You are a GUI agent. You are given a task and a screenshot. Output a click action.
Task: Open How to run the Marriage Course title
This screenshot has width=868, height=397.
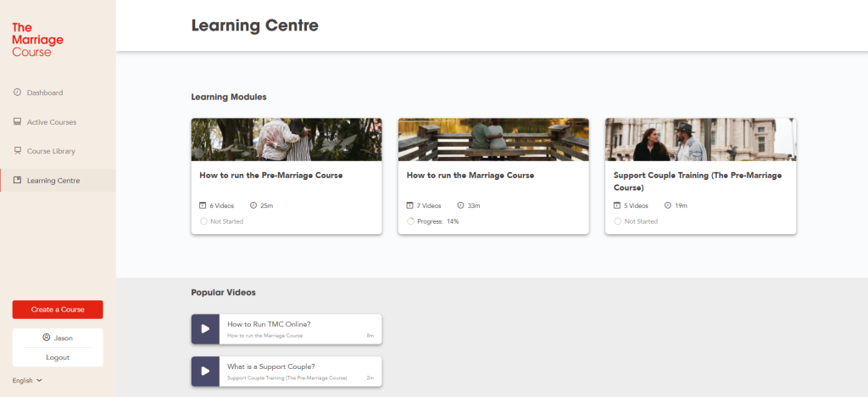coord(470,175)
